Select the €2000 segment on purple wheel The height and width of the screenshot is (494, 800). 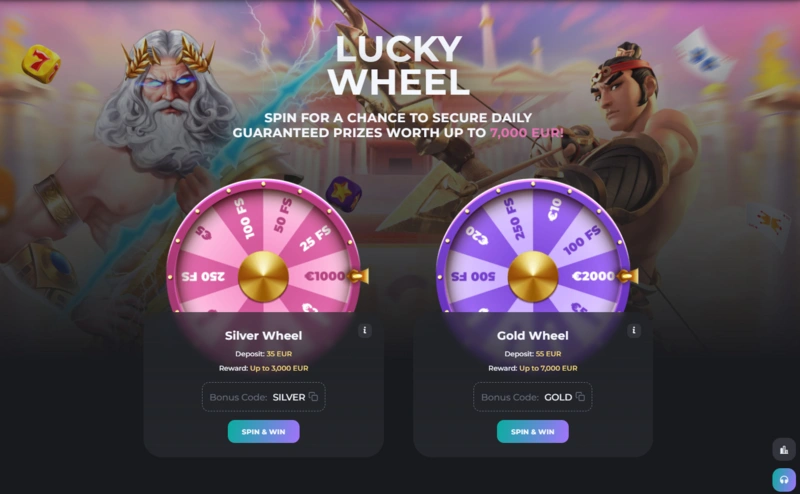click(593, 276)
